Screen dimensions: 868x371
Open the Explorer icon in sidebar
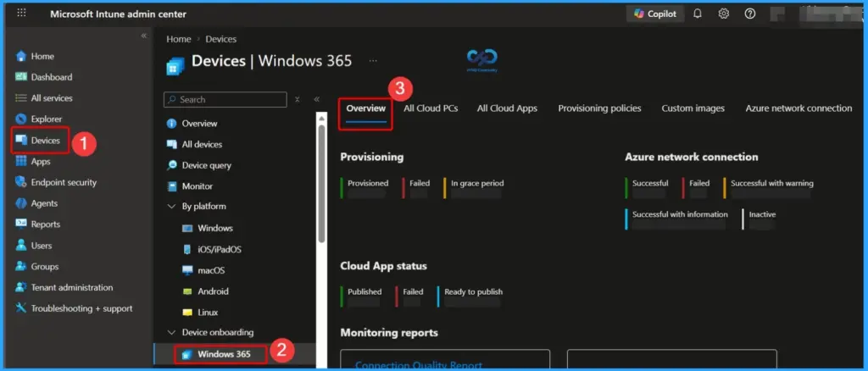point(21,119)
